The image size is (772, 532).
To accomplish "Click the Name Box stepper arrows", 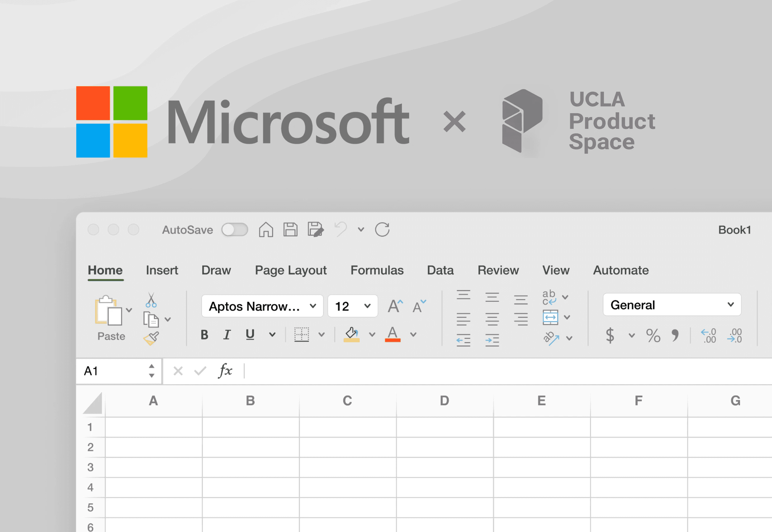I will [151, 371].
